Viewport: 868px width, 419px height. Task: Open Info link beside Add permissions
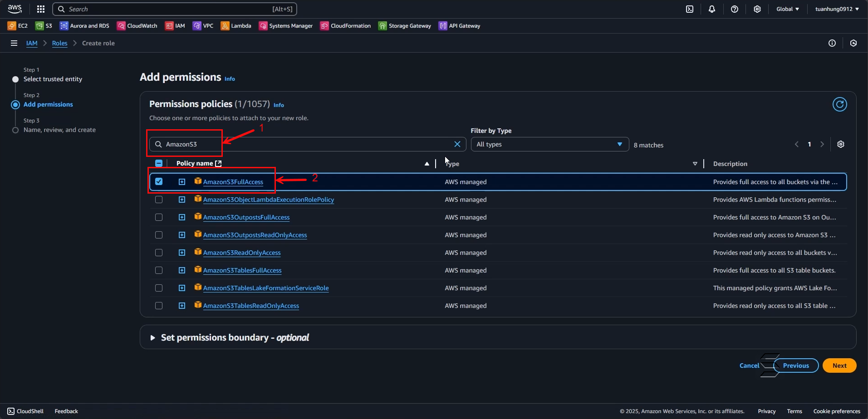coord(230,79)
